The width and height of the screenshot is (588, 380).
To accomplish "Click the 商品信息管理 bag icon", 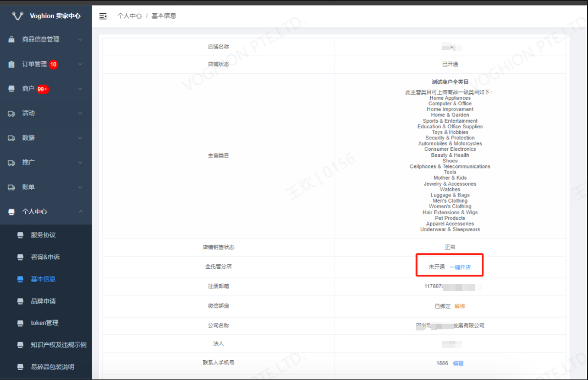I will pos(12,40).
